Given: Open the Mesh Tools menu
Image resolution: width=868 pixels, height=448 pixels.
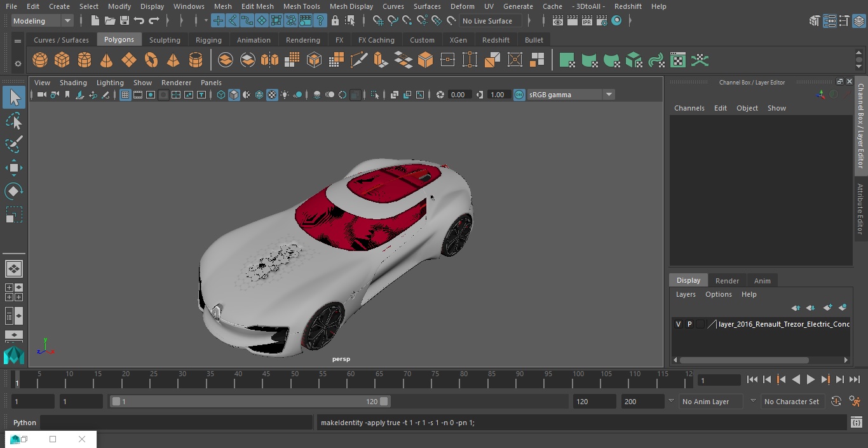Looking at the screenshot, I should click(301, 6).
